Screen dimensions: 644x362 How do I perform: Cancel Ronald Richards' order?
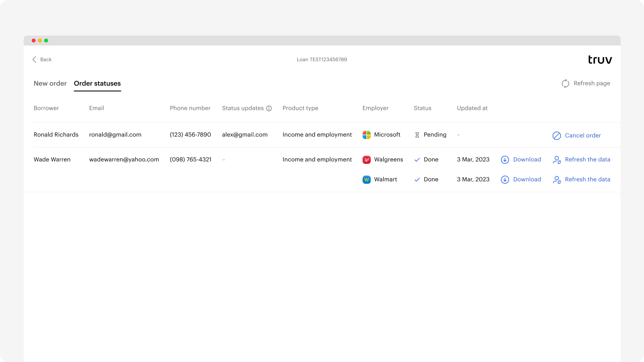tap(583, 135)
